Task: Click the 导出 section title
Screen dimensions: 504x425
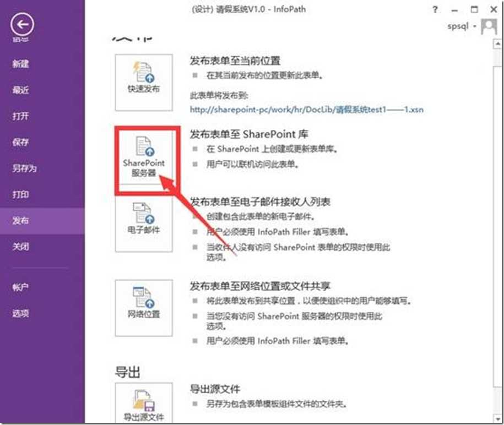Action: pyautogui.click(x=128, y=372)
